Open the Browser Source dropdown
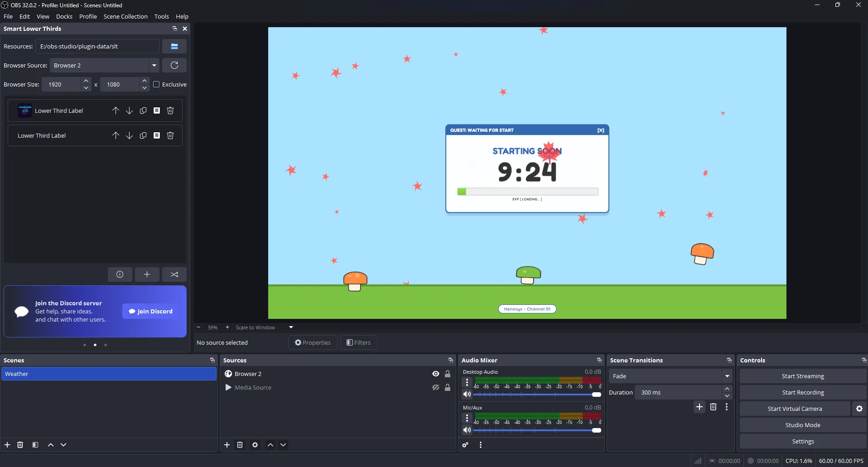Screen dimensions: 868x467 (x=154, y=65)
